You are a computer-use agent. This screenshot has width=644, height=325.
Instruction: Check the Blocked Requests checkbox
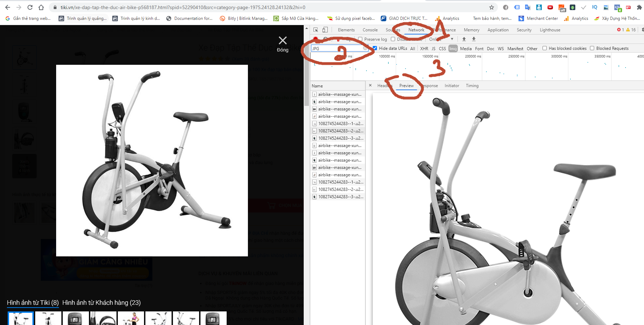click(592, 48)
